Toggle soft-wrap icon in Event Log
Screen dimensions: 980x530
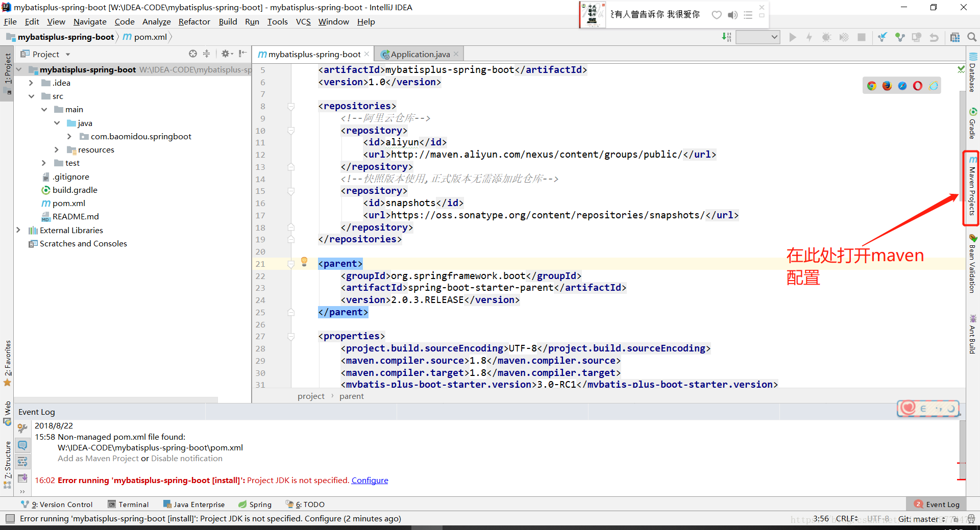point(22,462)
